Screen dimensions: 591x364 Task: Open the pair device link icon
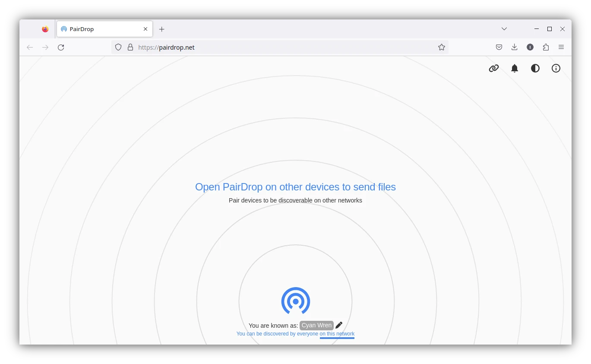pos(494,68)
